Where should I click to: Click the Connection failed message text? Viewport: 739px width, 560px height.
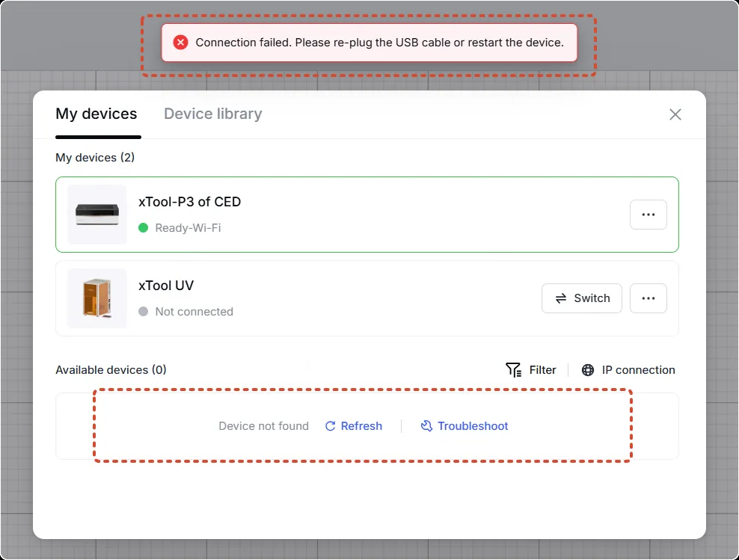(379, 43)
